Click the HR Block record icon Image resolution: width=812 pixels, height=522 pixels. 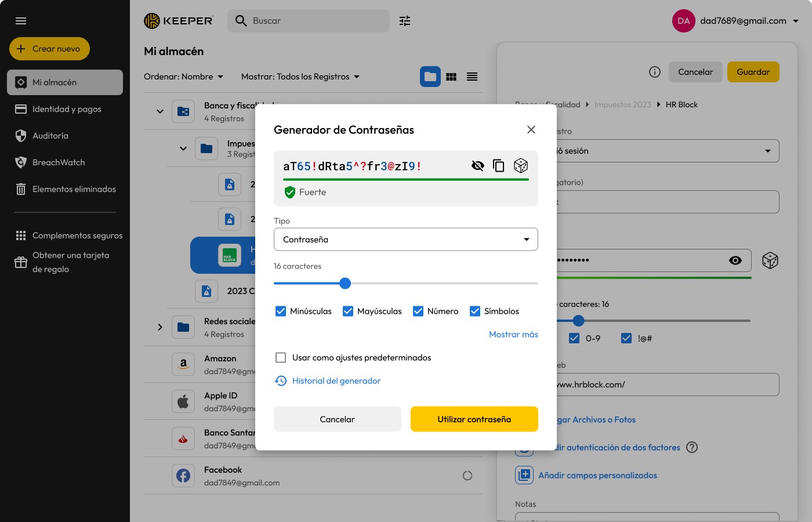pos(230,255)
